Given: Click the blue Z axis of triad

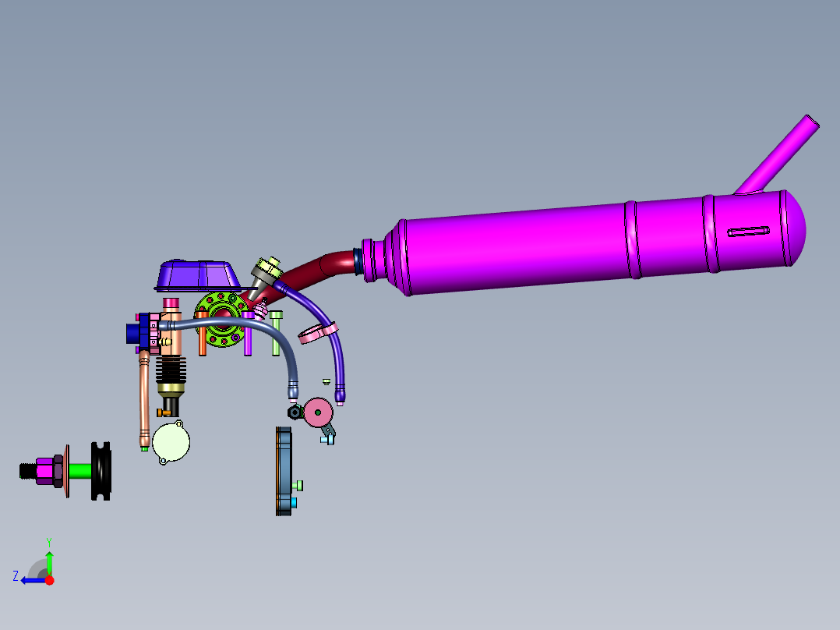Looking at the screenshot, I should point(32,580).
